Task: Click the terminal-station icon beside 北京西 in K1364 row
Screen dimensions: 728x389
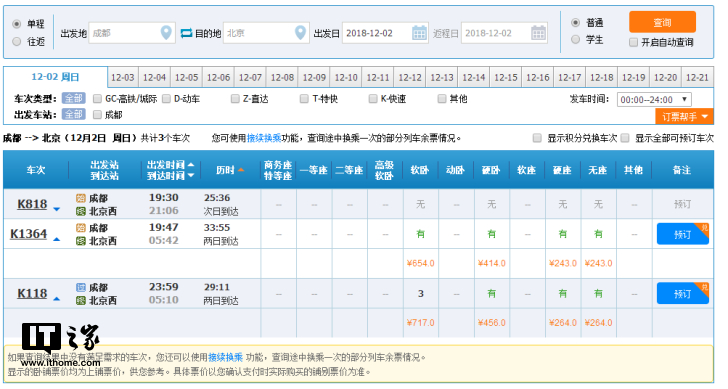Action: click(x=81, y=241)
